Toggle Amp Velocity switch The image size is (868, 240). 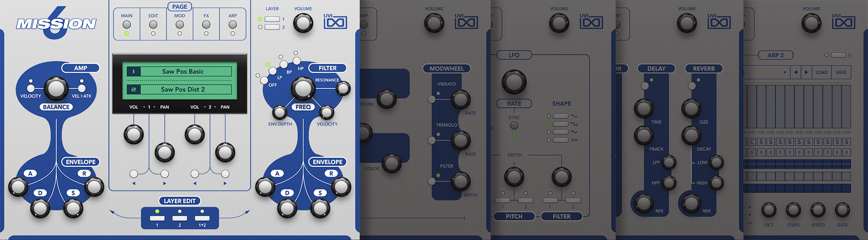(x=31, y=88)
